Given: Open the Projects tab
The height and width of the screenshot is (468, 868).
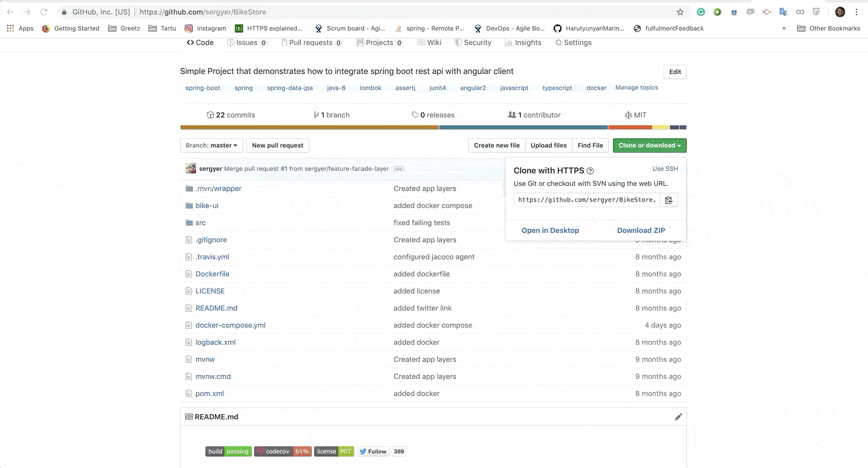Looking at the screenshot, I should (380, 42).
